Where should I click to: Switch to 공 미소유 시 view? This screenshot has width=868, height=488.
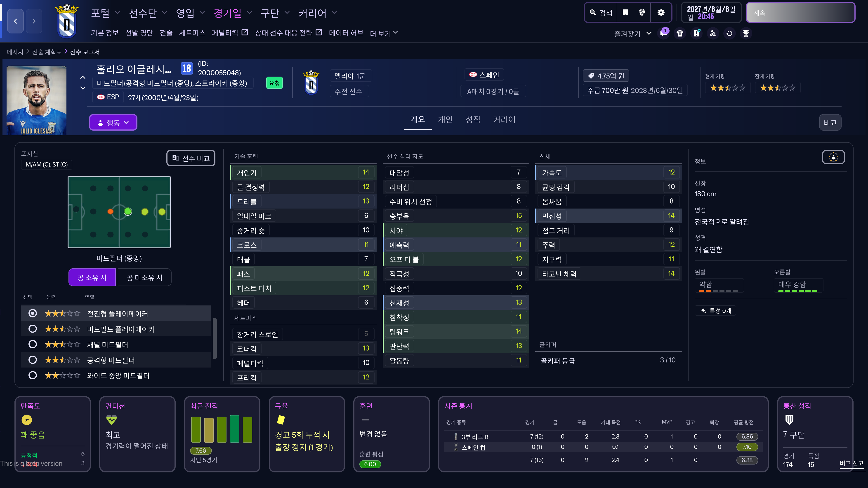[144, 277]
